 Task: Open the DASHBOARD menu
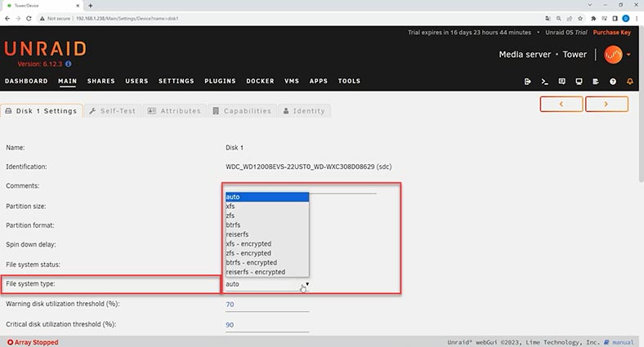(26, 81)
